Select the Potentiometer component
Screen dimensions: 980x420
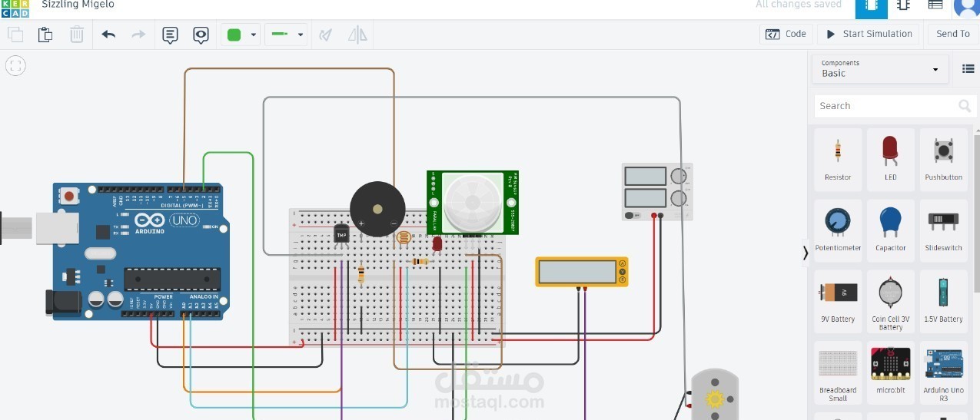[x=838, y=230]
